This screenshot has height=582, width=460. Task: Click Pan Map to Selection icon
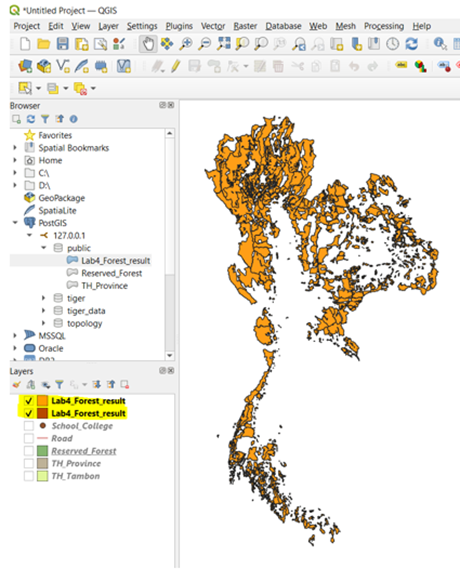pos(167,44)
